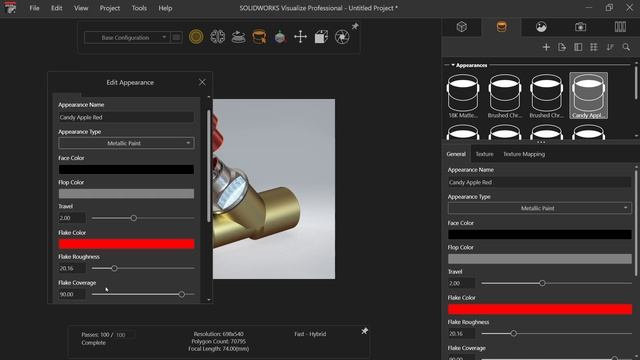The image size is (640, 360).
Task: Click red Flake Color swatch in Edit Appearance
Action: pos(127,244)
